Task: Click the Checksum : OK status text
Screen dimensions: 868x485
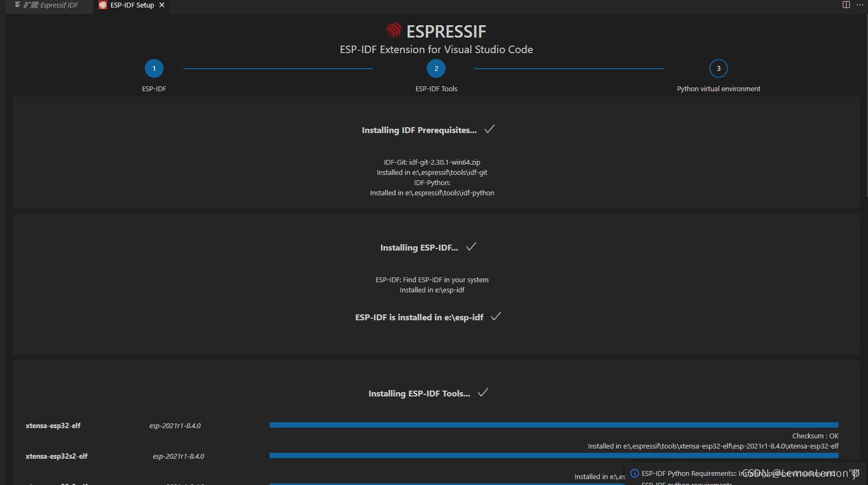Action: pyautogui.click(x=815, y=436)
